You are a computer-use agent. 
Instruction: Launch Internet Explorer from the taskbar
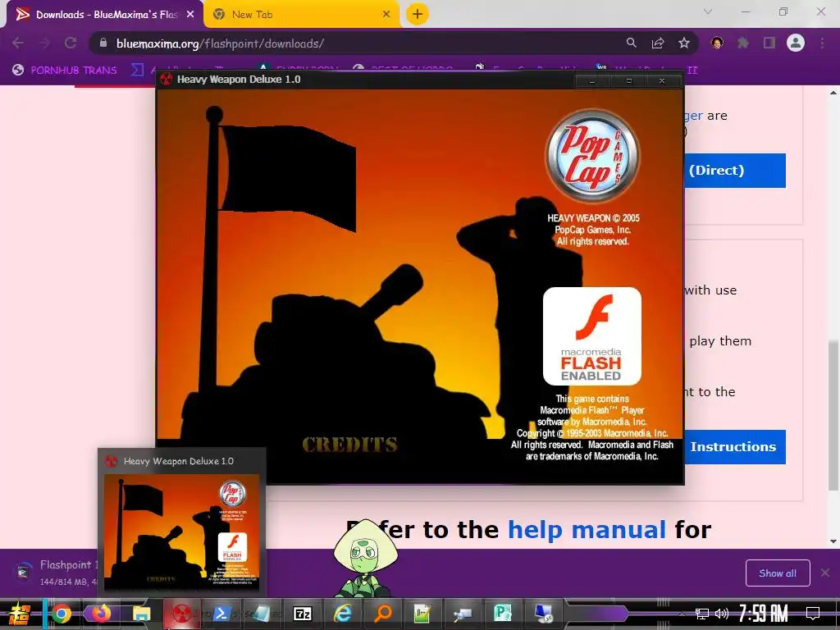(x=342, y=614)
